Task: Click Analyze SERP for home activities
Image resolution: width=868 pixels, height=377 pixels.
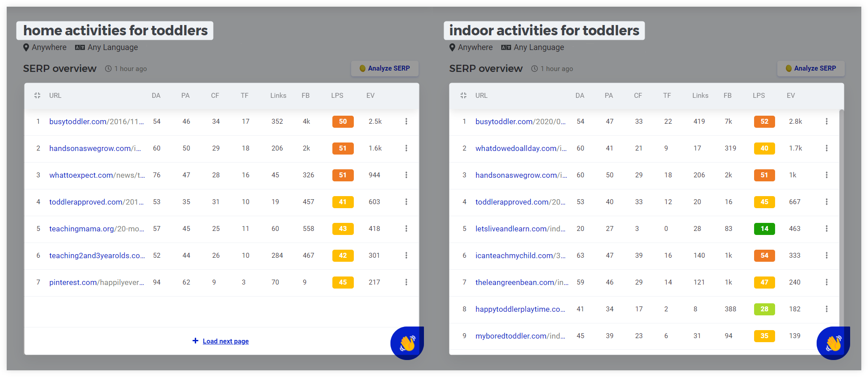Action: pos(385,68)
